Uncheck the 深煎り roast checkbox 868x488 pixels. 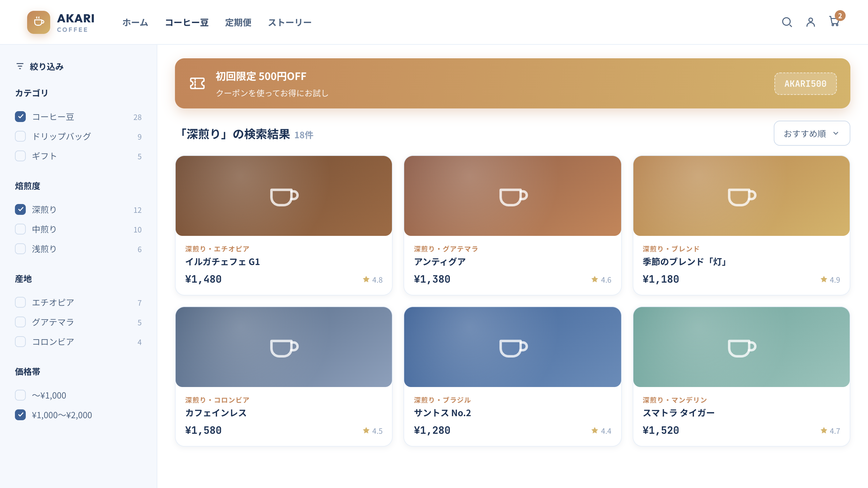pyautogui.click(x=20, y=209)
